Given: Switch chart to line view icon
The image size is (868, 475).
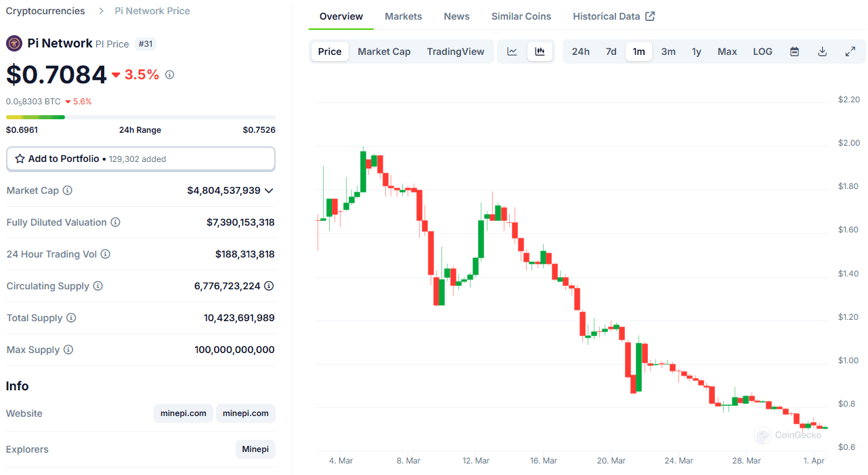Looking at the screenshot, I should click(513, 51).
